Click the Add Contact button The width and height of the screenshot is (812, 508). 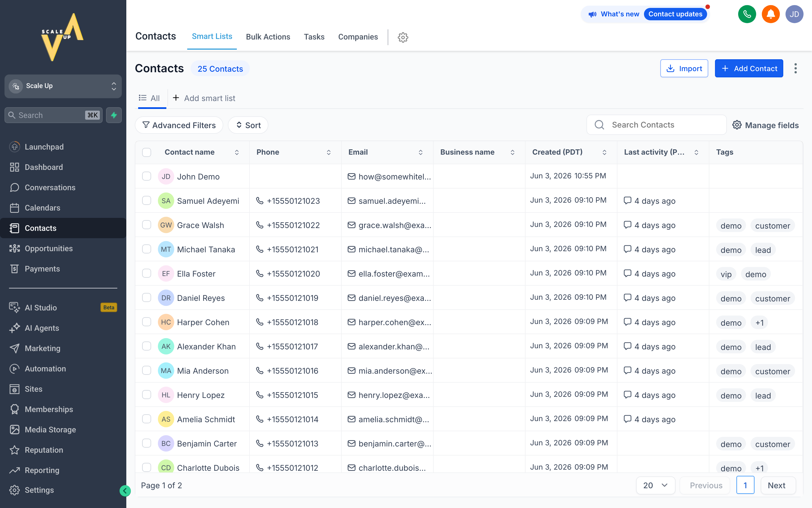pos(749,68)
